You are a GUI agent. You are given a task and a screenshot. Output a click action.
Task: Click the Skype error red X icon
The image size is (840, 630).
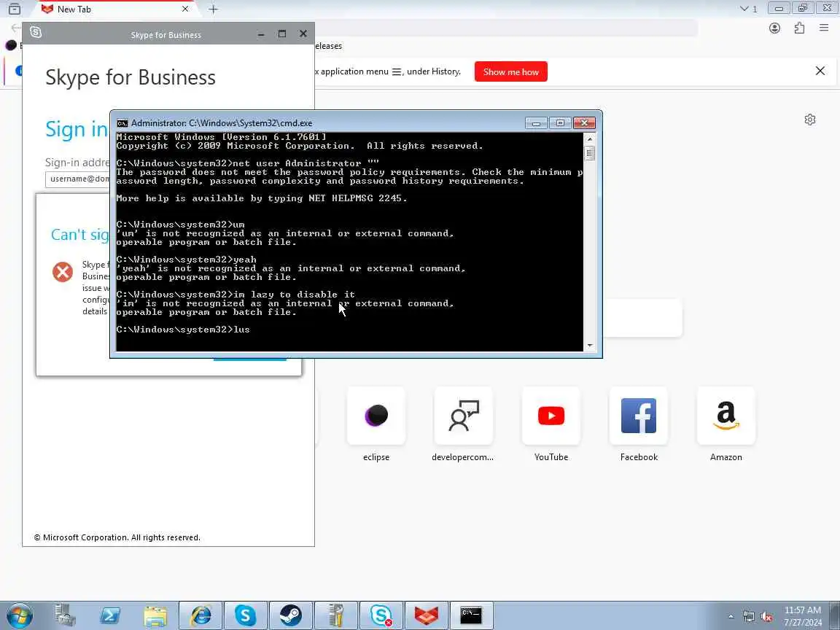(63, 271)
